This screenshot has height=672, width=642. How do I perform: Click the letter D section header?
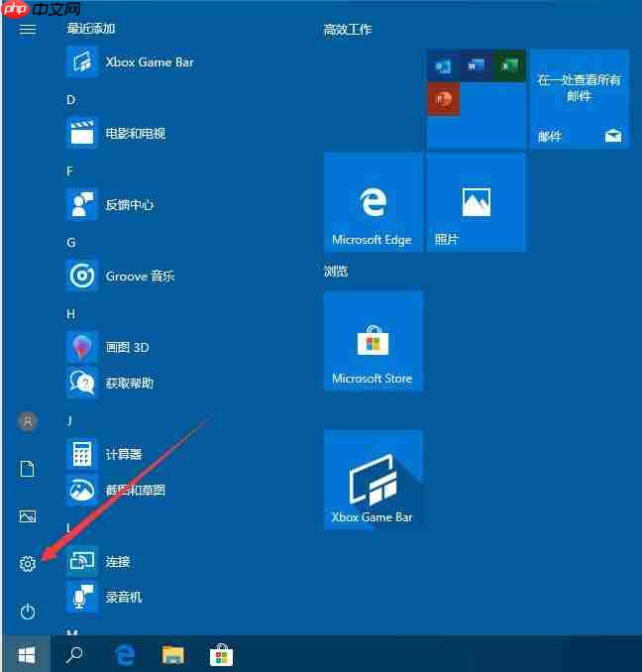70,100
